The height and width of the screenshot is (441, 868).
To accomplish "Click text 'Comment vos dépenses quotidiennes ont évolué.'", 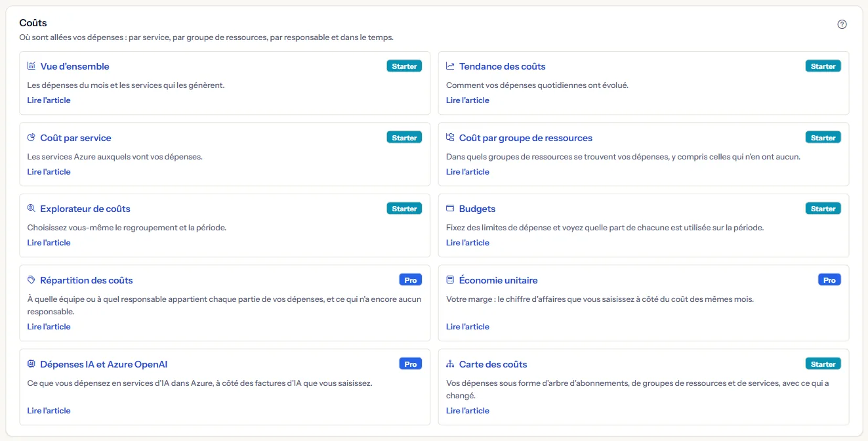I will click(x=537, y=85).
